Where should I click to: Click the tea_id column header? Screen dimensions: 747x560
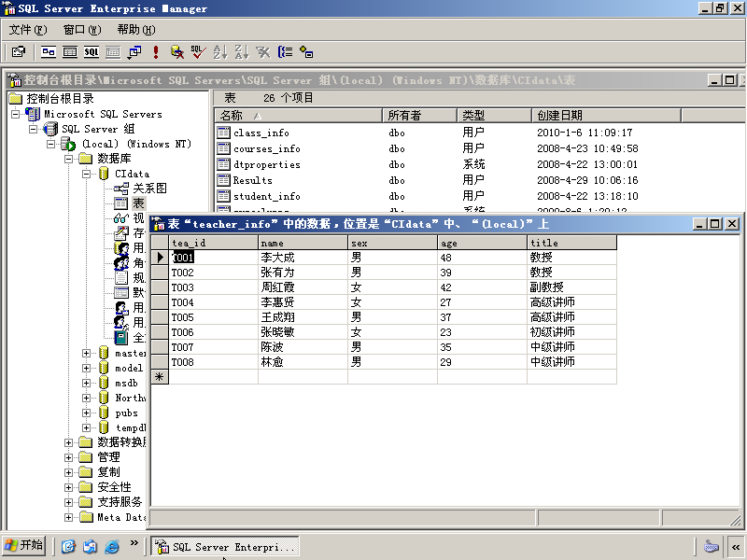point(214,243)
